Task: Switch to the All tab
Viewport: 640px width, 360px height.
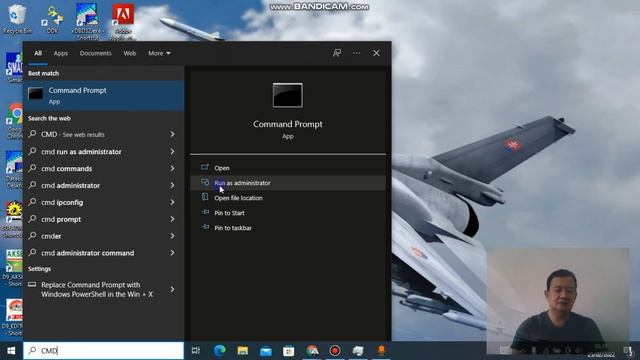Action: tap(38, 53)
